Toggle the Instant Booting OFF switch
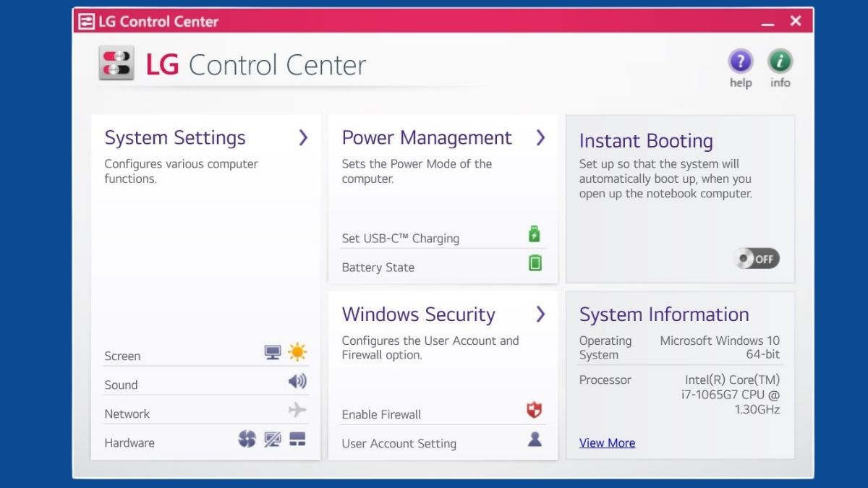 point(756,258)
